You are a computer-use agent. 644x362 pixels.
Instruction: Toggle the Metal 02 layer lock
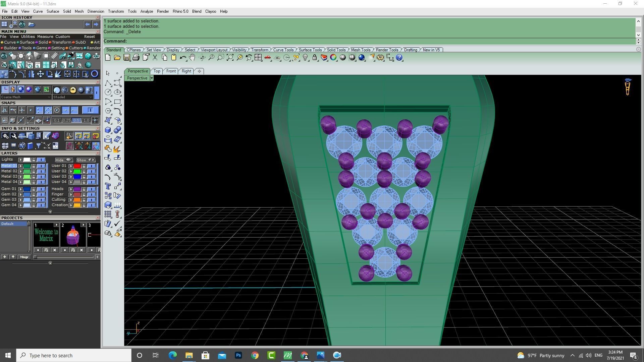(34, 171)
